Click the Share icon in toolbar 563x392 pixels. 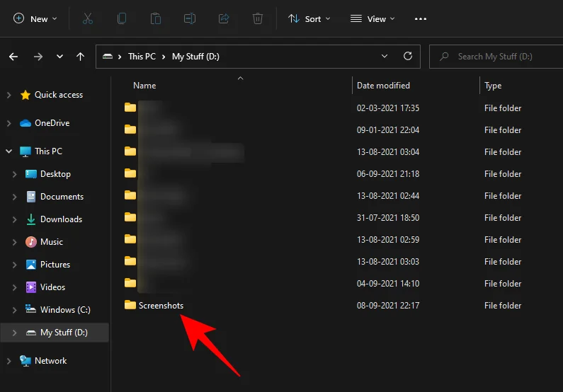click(x=224, y=18)
